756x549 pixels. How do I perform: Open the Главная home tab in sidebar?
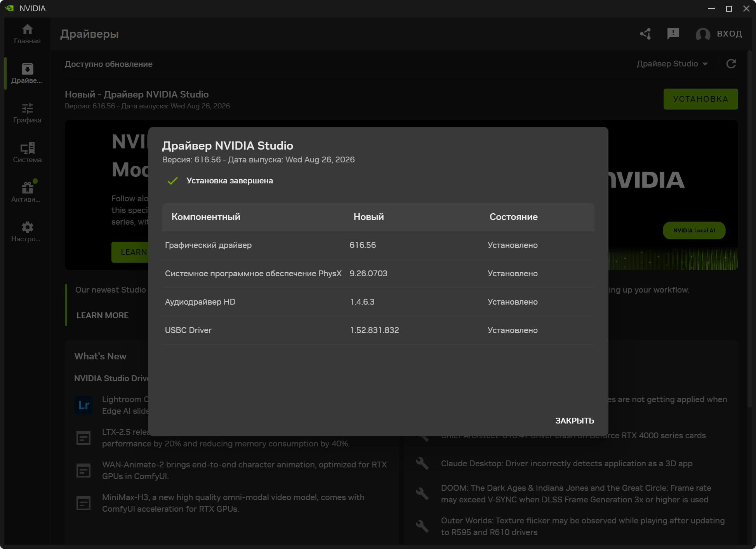(27, 34)
